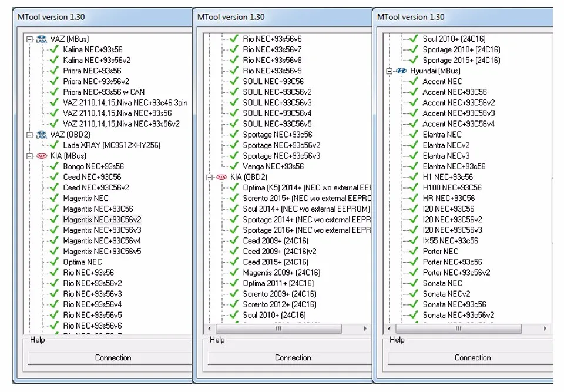Screen dimensions: 564x392
Task: Select Priora NEC+93s56v2 entry
Action: [x=96, y=81]
